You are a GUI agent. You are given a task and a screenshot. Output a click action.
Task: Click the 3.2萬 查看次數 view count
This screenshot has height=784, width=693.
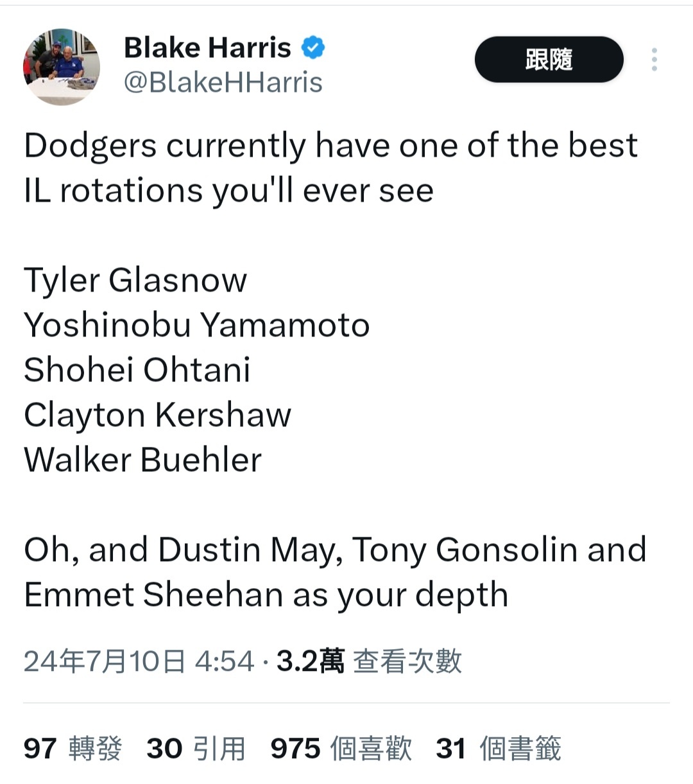click(x=369, y=661)
